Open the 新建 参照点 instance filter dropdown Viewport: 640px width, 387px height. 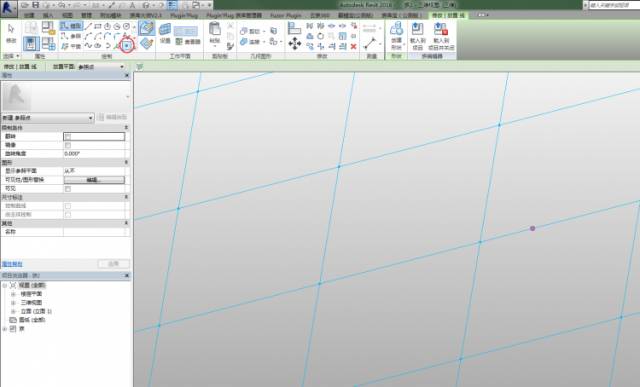point(48,118)
